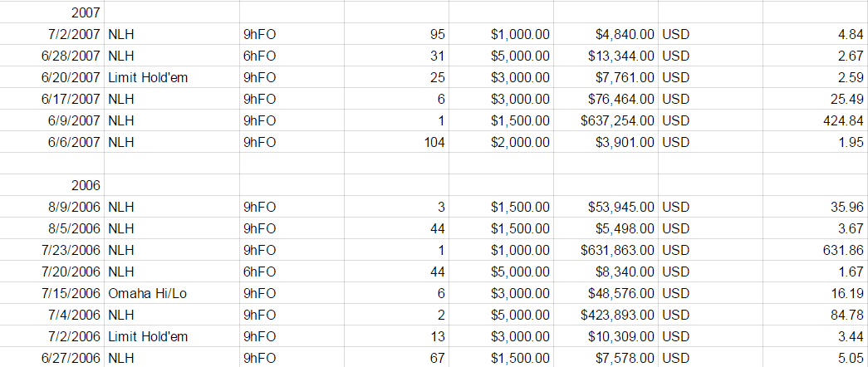Select the date cell 7/15/2006

click(52, 293)
